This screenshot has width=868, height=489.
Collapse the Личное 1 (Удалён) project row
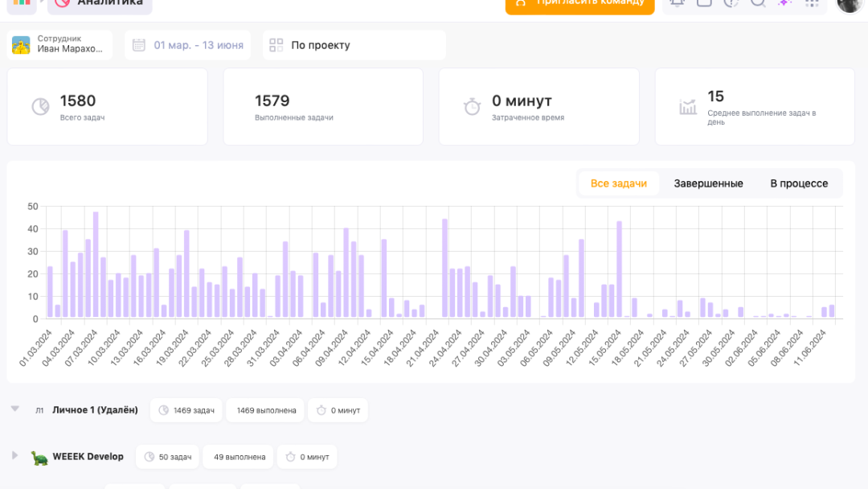[14, 409]
